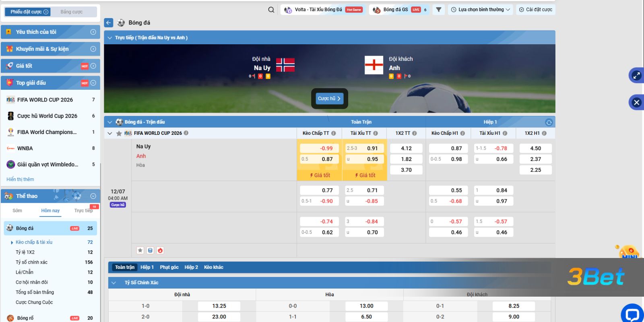
Task: Click the WNBA league logo
Action: click(11, 148)
